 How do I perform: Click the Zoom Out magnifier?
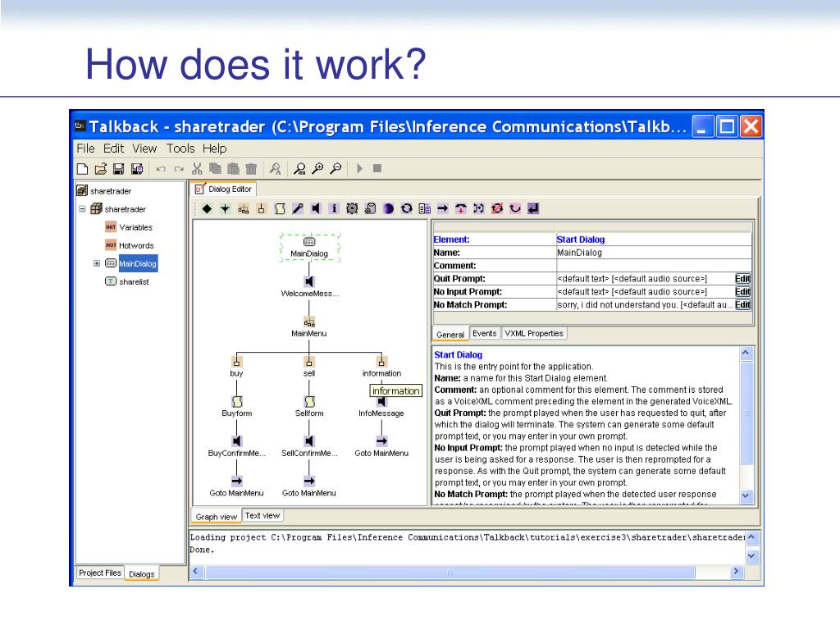(336, 169)
